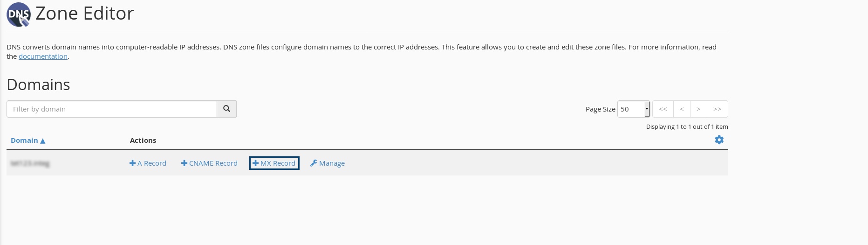Click the DNS Zone Editor logo icon
This screenshot has width=868, height=245.
[x=18, y=14]
